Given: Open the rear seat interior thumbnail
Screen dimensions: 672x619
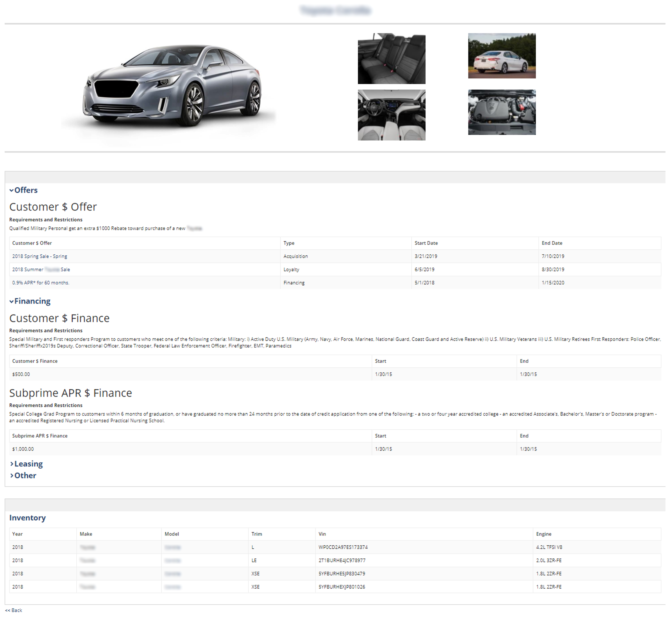Looking at the screenshot, I should pos(391,58).
